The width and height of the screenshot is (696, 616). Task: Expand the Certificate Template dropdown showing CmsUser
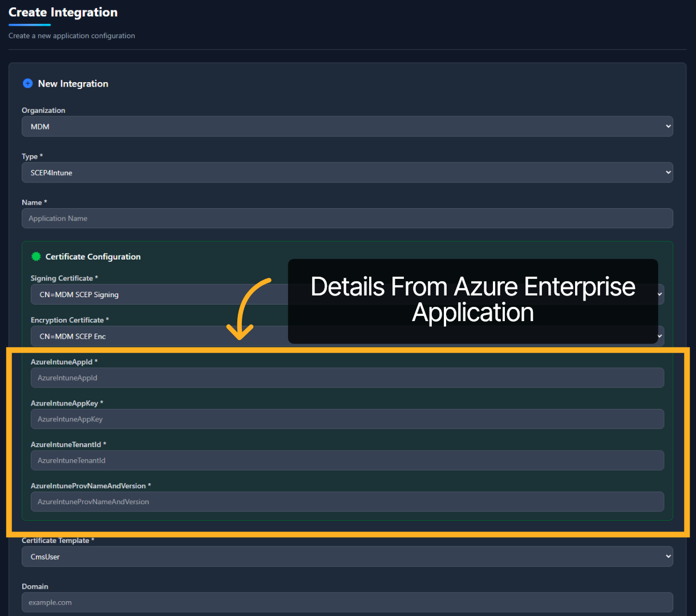[347, 556]
